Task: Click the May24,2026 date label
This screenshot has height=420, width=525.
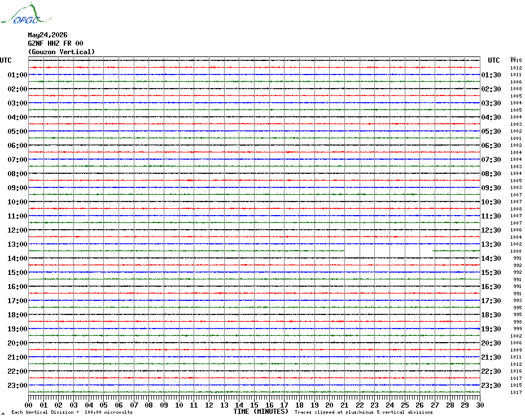Action: tap(47, 35)
